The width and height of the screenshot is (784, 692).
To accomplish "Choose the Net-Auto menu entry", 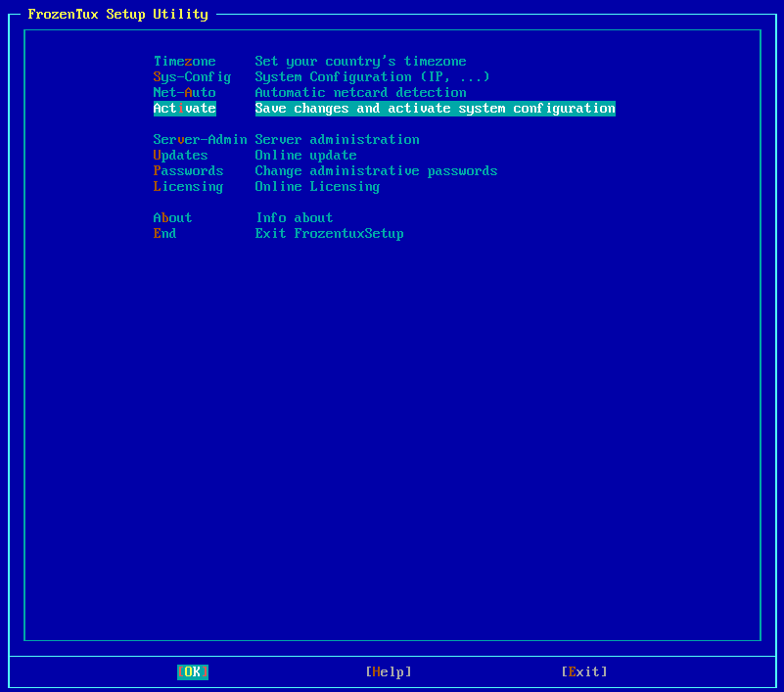I will pos(185,93).
